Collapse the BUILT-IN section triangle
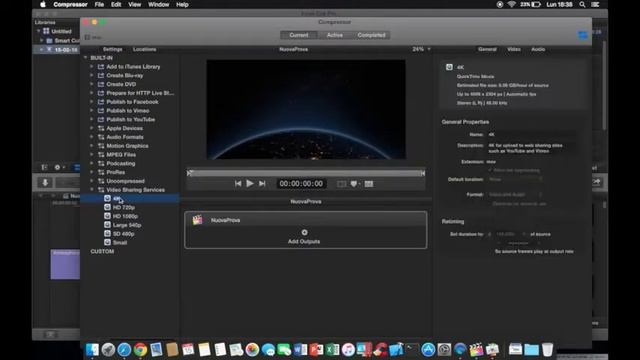 (86, 58)
